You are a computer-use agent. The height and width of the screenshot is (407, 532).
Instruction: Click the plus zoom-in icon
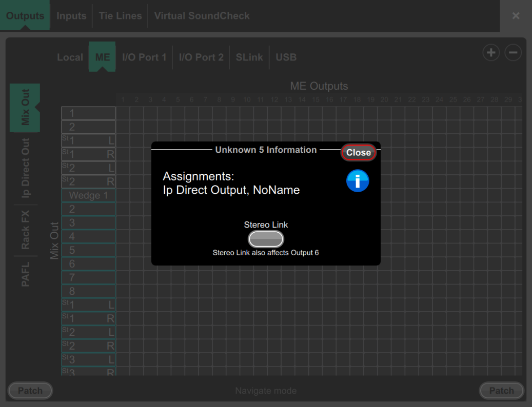point(491,52)
